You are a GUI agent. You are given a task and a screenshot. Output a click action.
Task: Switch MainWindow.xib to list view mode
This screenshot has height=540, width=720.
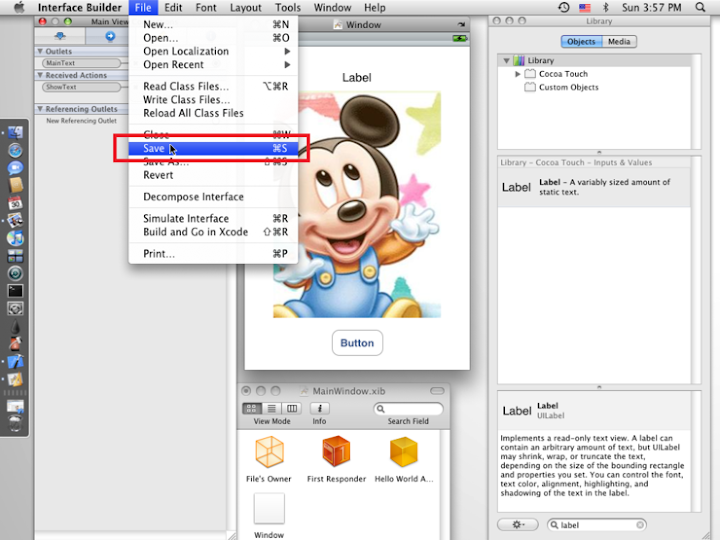tap(272, 408)
